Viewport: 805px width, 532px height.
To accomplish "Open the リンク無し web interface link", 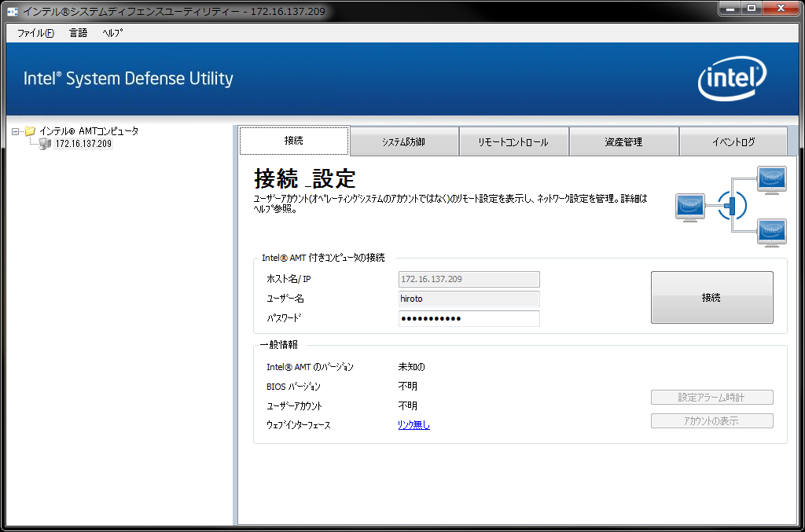I will [x=414, y=425].
